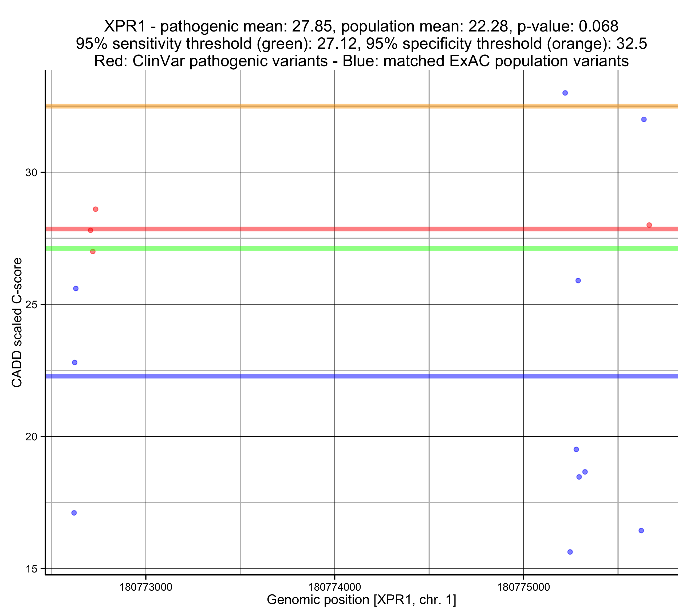Click the green sensitivity threshold line
The width and height of the screenshot is (694, 616).
click(373, 248)
